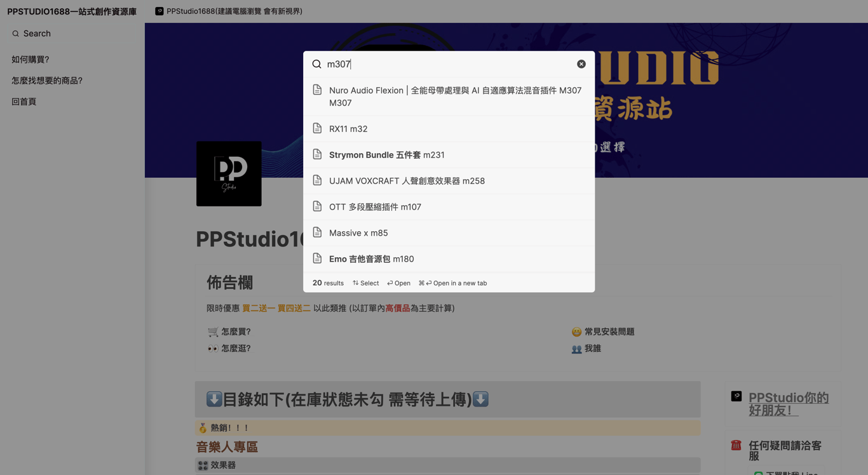
Task: Click the eyes emoji beside 怎麼逛?
Action: pos(213,348)
